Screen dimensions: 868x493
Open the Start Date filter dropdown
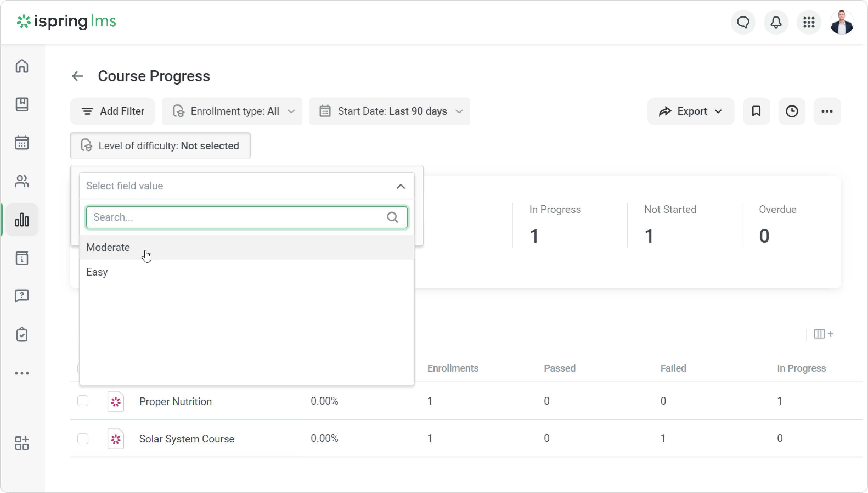pos(390,111)
